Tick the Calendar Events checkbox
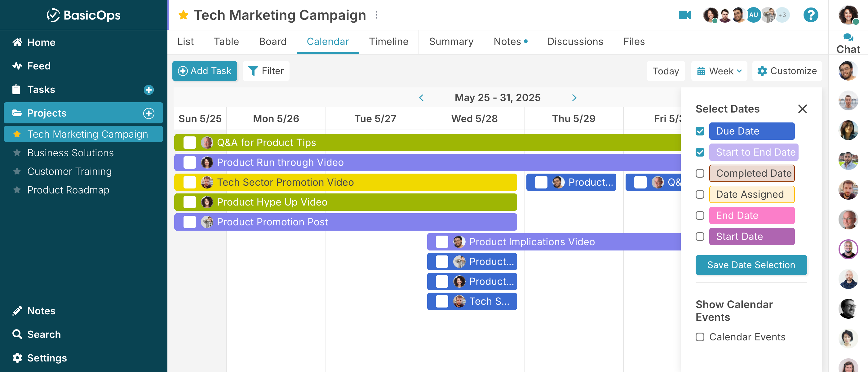Viewport: 868px width, 372px height. (x=700, y=337)
